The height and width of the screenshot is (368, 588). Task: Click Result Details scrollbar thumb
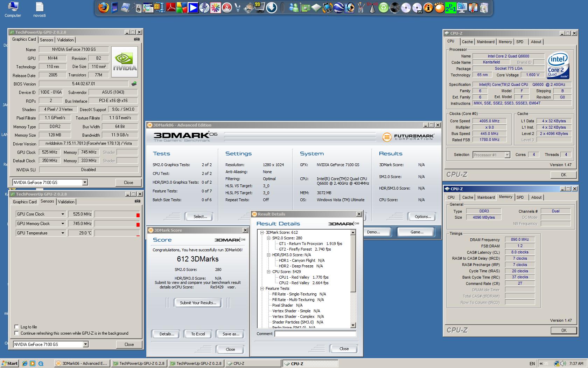(x=353, y=264)
